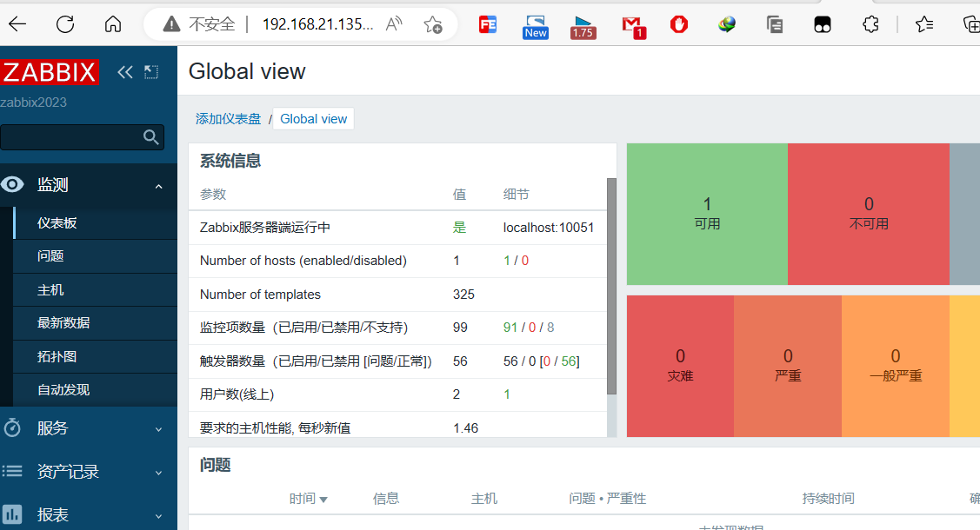Click the browser address bar URL

[317, 24]
